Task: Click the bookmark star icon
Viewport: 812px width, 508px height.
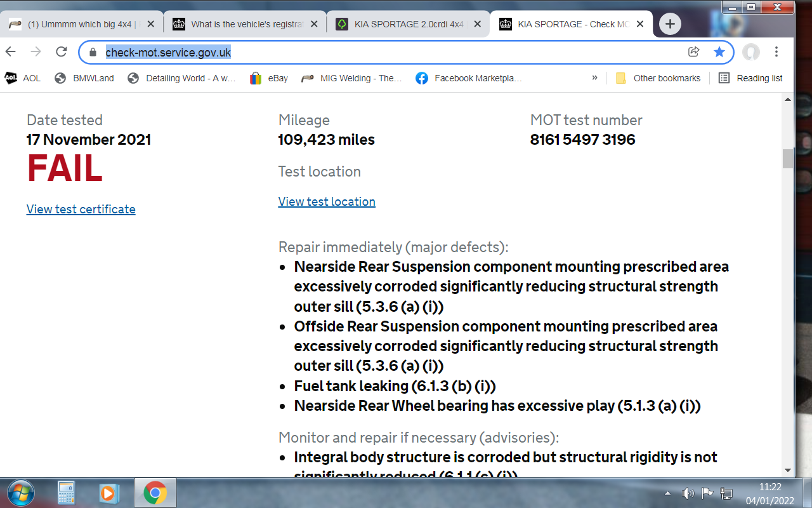Action: coord(719,52)
